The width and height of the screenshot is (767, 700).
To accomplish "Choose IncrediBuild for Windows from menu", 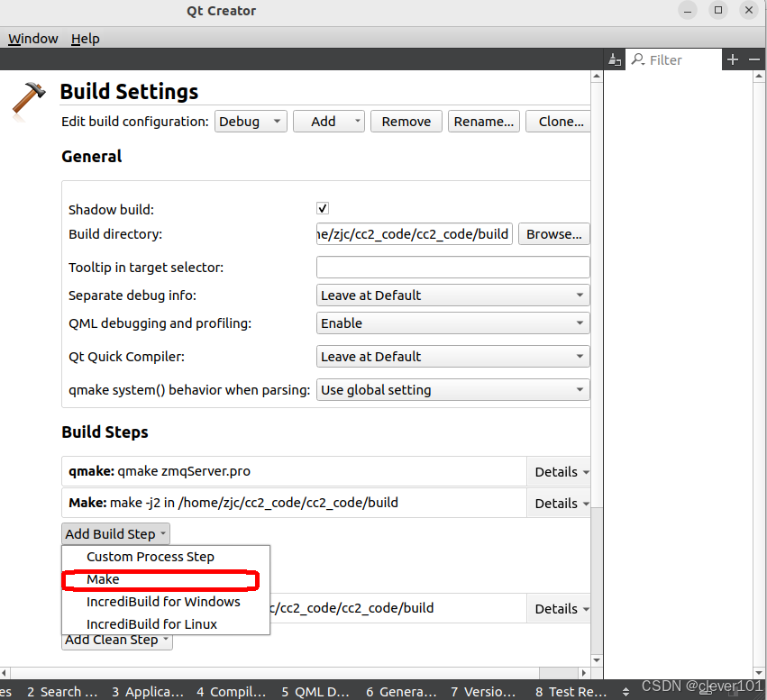I will [x=166, y=602].
